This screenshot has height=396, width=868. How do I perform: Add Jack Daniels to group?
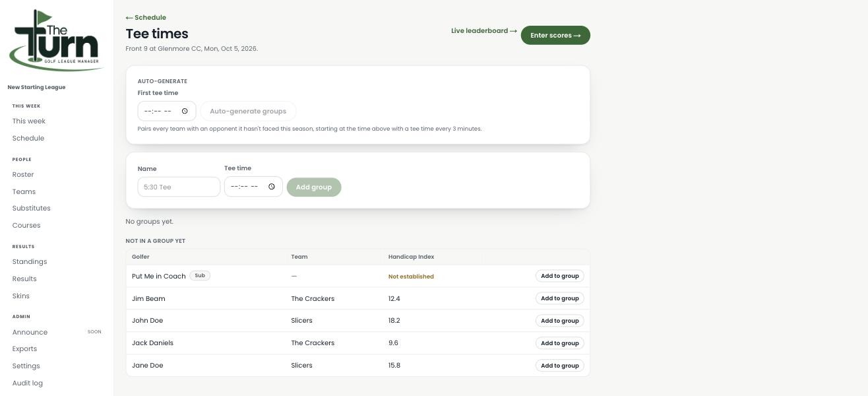560,343
